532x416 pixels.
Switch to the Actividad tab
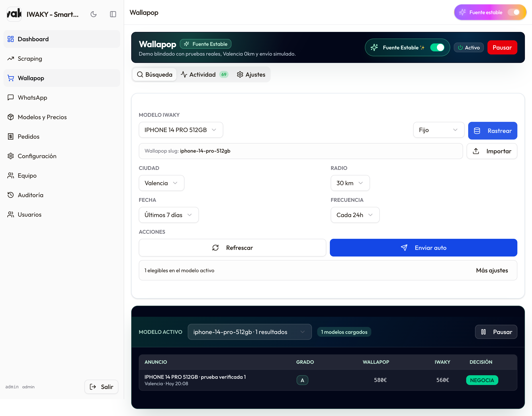(204, 74)
